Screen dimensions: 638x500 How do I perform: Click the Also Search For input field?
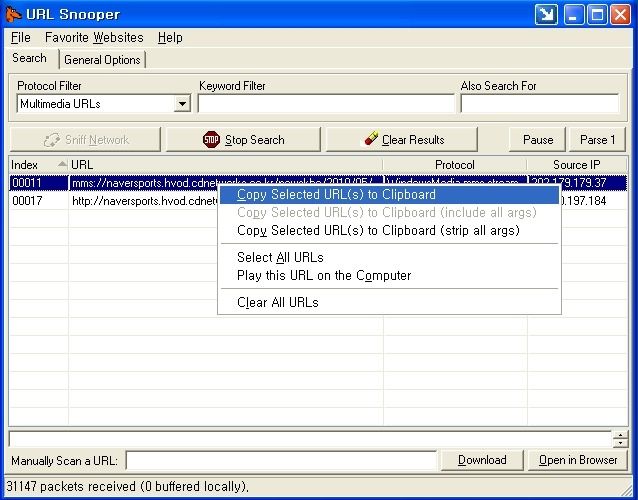(x=540, y=103)
